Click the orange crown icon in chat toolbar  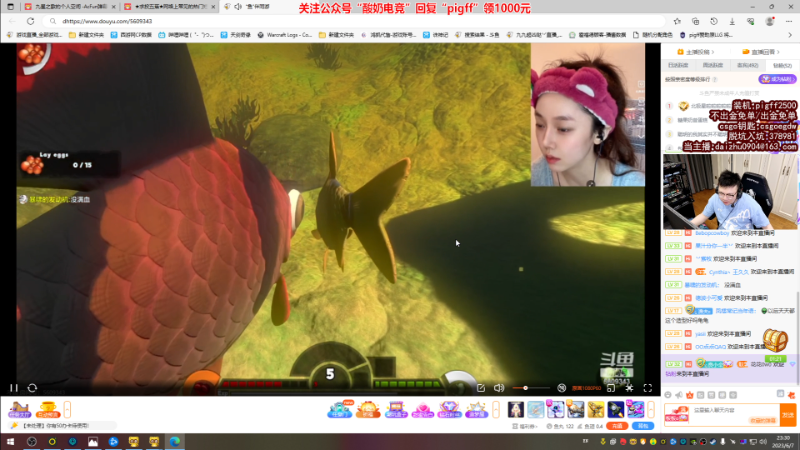[690, 395]
